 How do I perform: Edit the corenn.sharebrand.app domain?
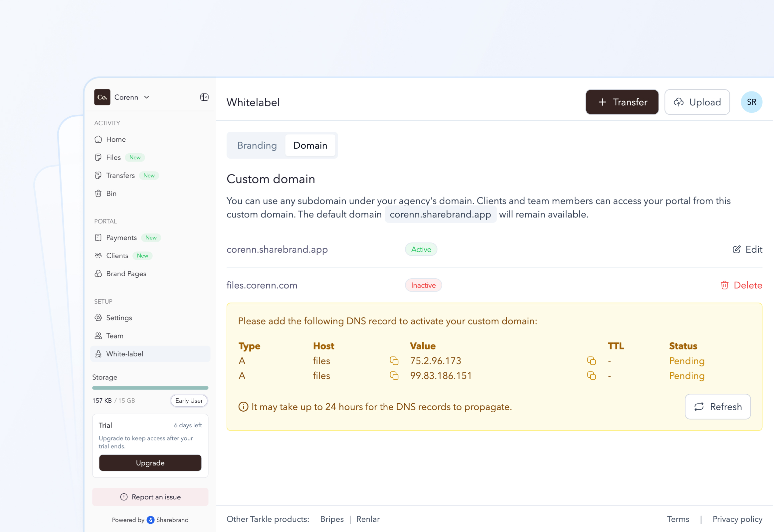coord(747,249)
